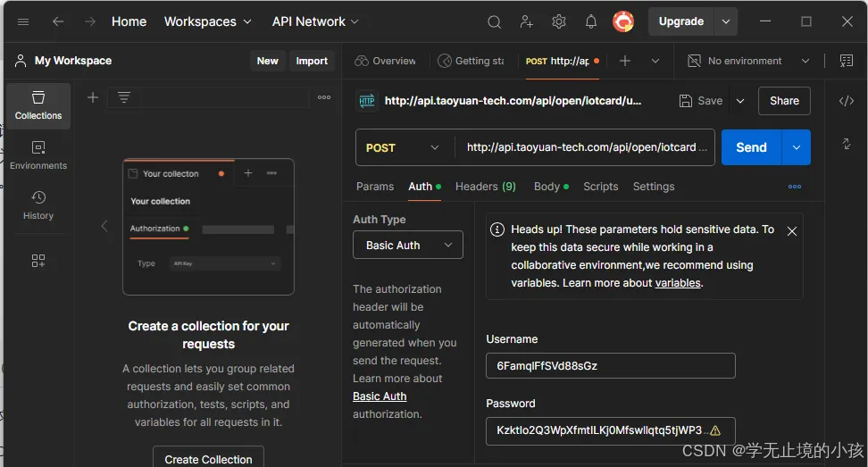This screenshot has height=467, width=868.
Task: Click My Workspace title
Action: click(73, 61)
